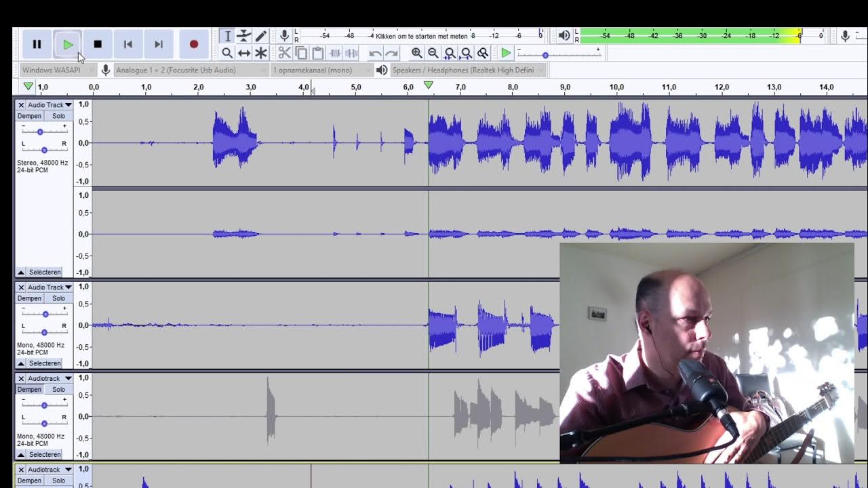Stop playback with the Stop button
868x488 pixels.
pyautogui.click(x=98, y=44)
